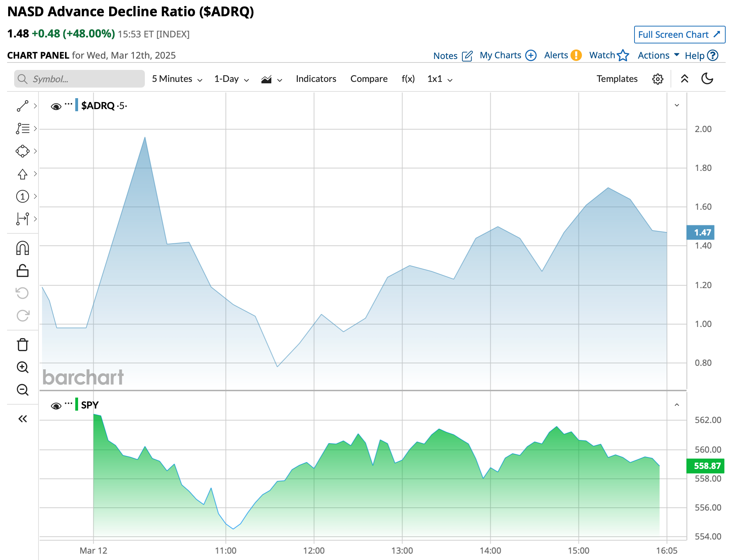Select the trend line drawing tool
This screenshot has height=560, width=732.
coord(23,106)
